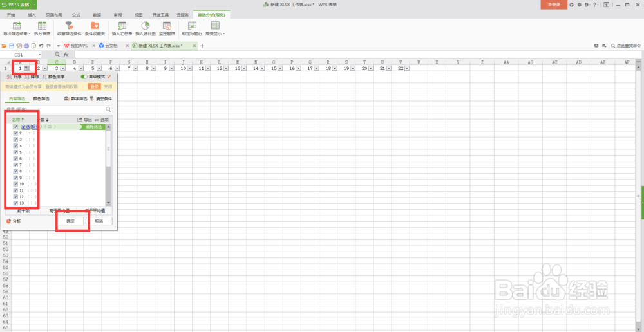Click the 降序 descending sort icon
Viewport: 644px width, 332px height.
click(x=27, y=77)
